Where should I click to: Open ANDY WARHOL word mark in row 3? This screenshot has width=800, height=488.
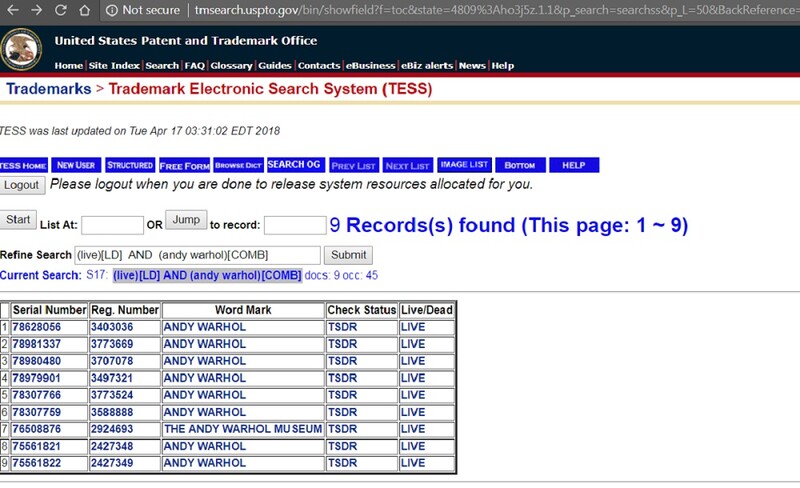(205, 361)
